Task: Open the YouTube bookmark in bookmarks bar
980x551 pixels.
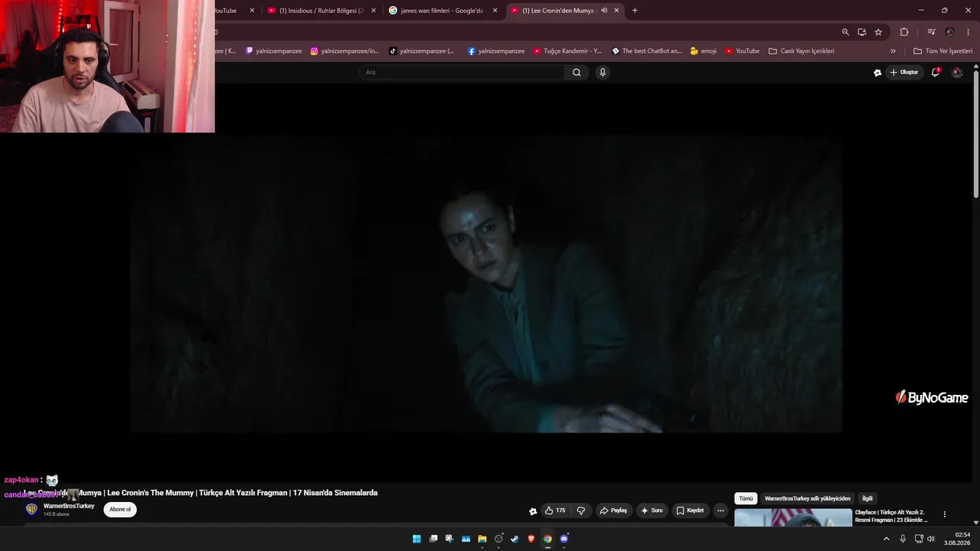Action: coord(742,51)
